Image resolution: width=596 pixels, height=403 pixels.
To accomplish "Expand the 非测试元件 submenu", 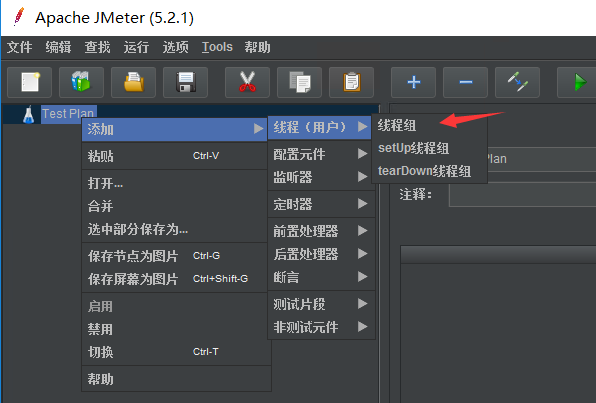I will (x=321, y=327).
